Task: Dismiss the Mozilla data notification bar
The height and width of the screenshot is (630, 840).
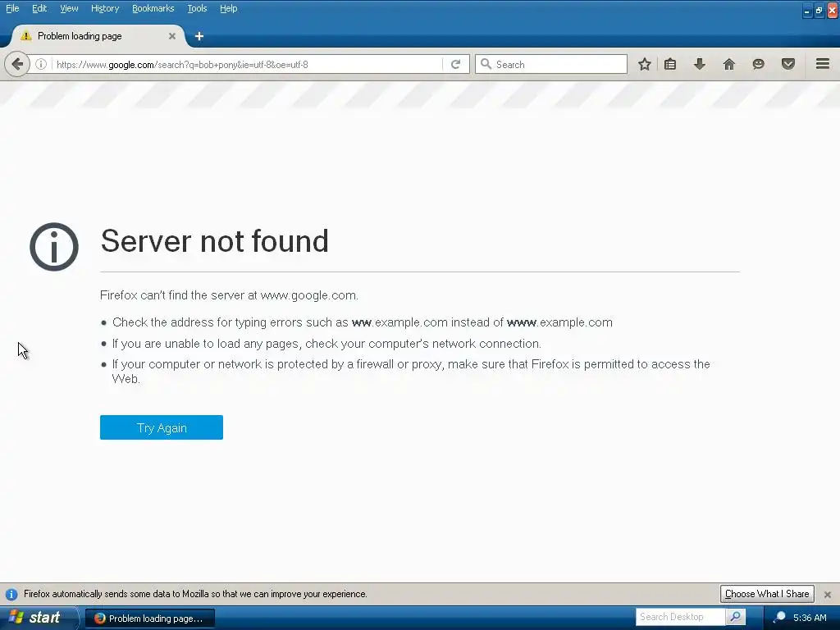Action: 828,594
